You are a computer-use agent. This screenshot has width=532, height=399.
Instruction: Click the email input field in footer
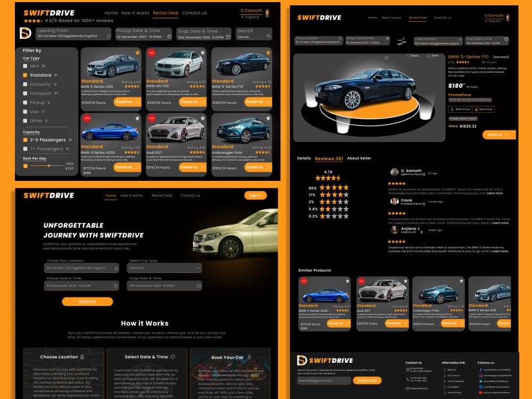(x=324, y=381)
